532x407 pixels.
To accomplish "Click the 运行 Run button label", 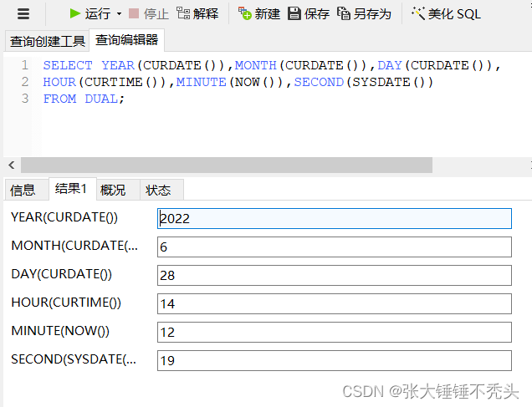I will [98, 14].
